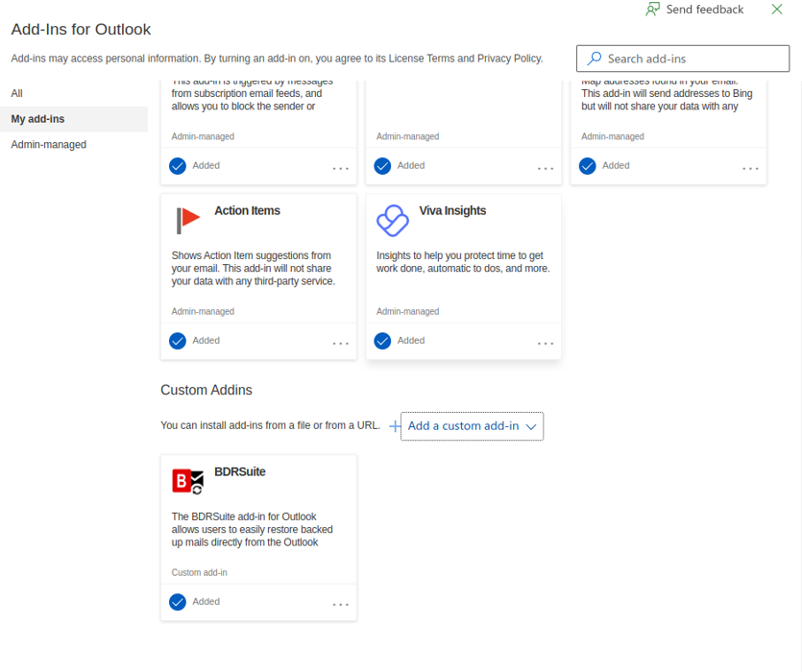
Task: Expand the Add a custom add-in dropdown
Action: coord(473,426)
